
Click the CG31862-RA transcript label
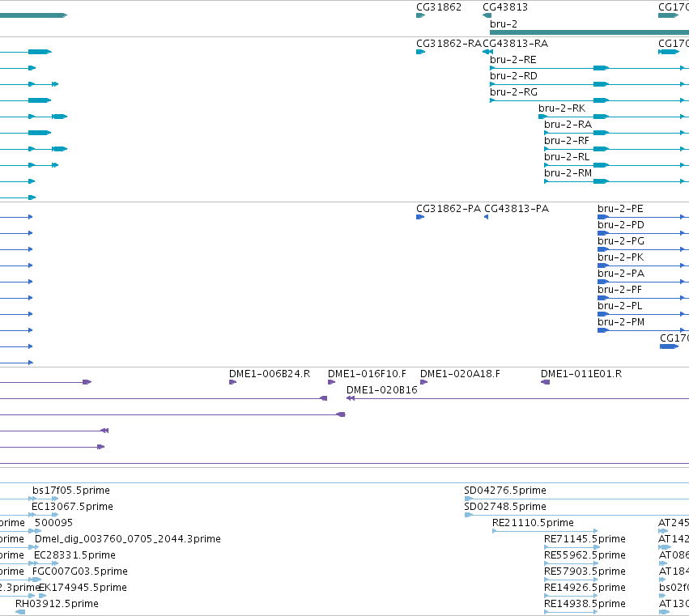(x=449, y=44)
